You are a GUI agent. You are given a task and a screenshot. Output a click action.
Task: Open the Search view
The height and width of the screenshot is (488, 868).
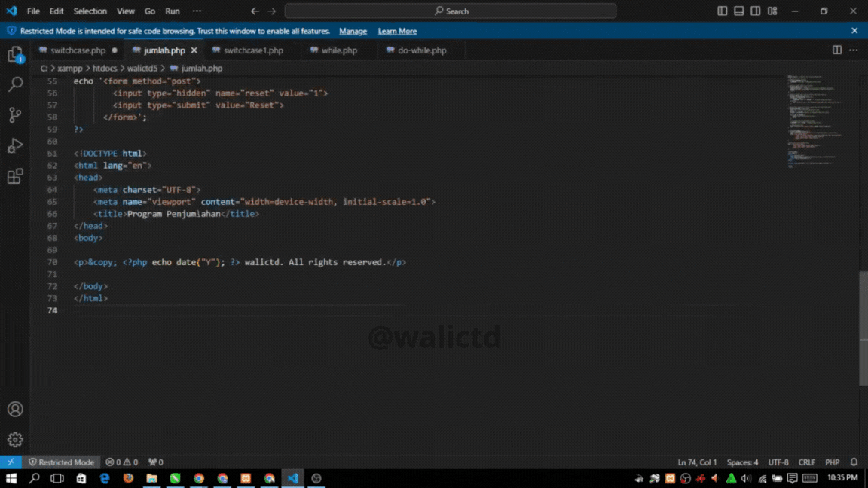tap(15, 84)
